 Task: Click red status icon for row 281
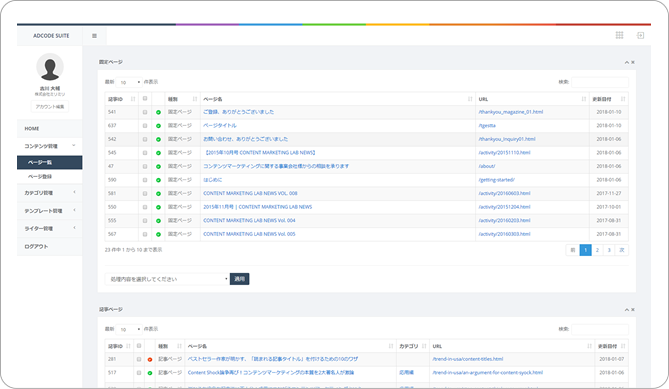pos(150,360)
